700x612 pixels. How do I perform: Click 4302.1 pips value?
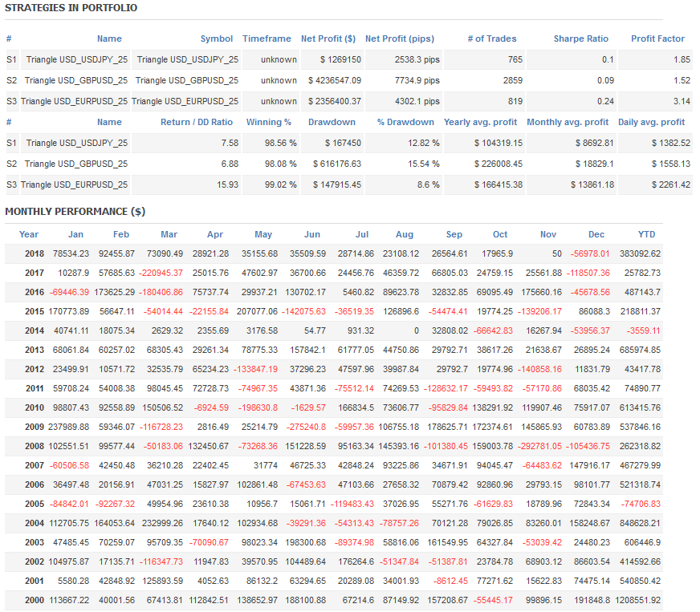pyautogui.click(x=417, y=102)
